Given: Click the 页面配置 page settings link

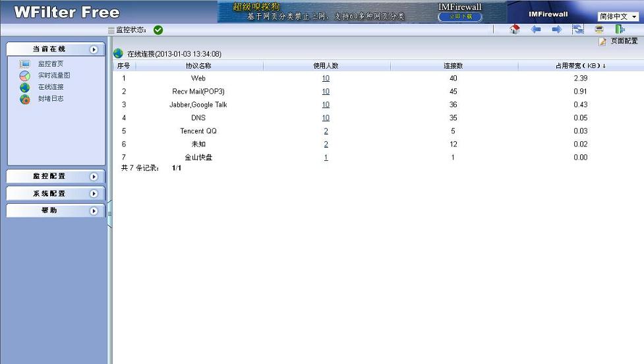Looking at the screenshot, I should click(x=624, y=42).
